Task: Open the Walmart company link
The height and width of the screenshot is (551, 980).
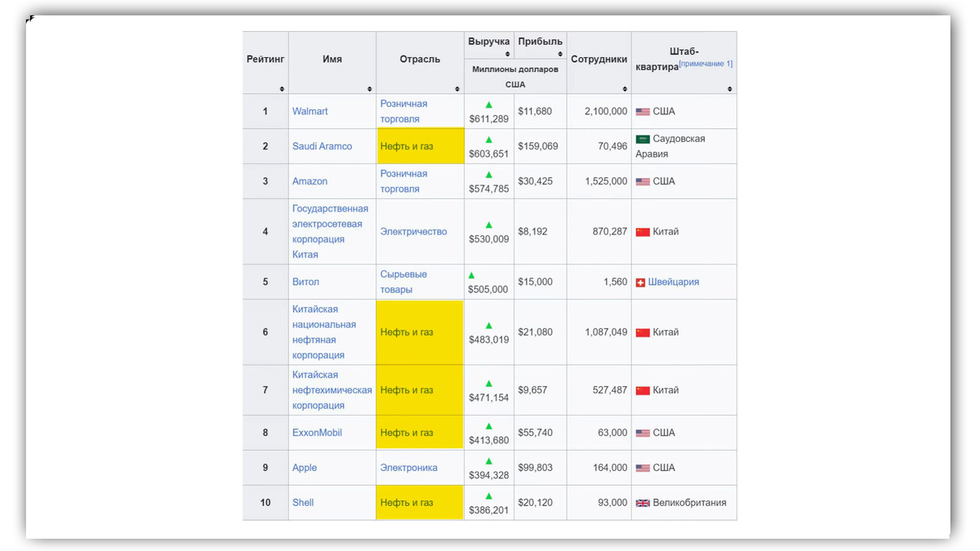Action: point(310,111)
